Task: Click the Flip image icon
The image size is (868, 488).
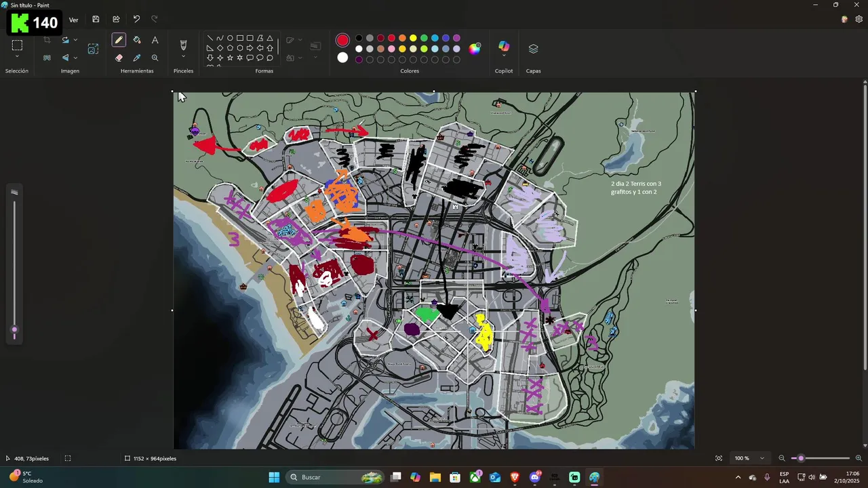Action: click(x=65, y=58)
